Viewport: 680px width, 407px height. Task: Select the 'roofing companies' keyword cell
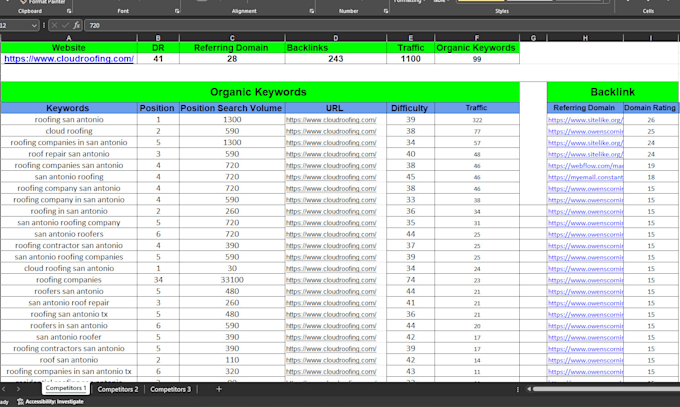69,280
